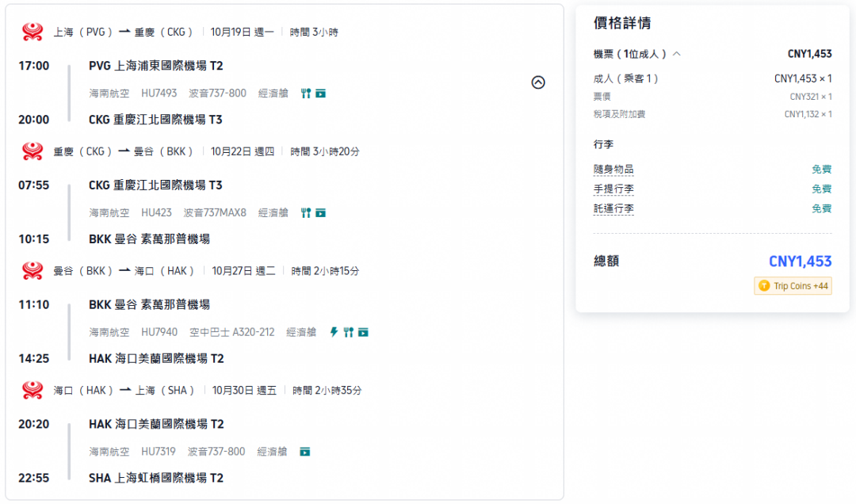Click Hainan Airlines logo for 海口 to 上海
Image resolution: width=856 pixels, height=504 pixels.
tap(32, 390)
